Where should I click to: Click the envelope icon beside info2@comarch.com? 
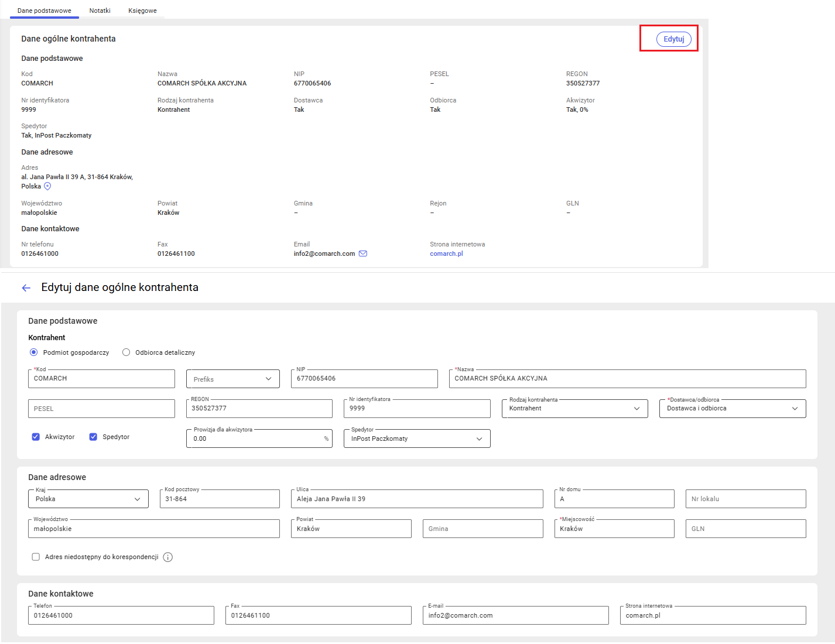(363, 254)
